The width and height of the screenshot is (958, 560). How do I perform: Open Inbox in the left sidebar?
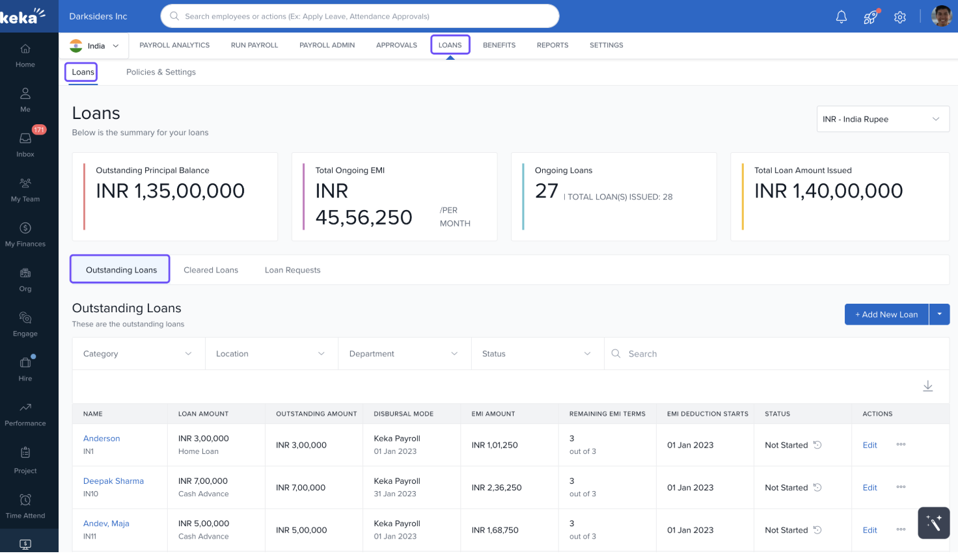pos(25,144)
